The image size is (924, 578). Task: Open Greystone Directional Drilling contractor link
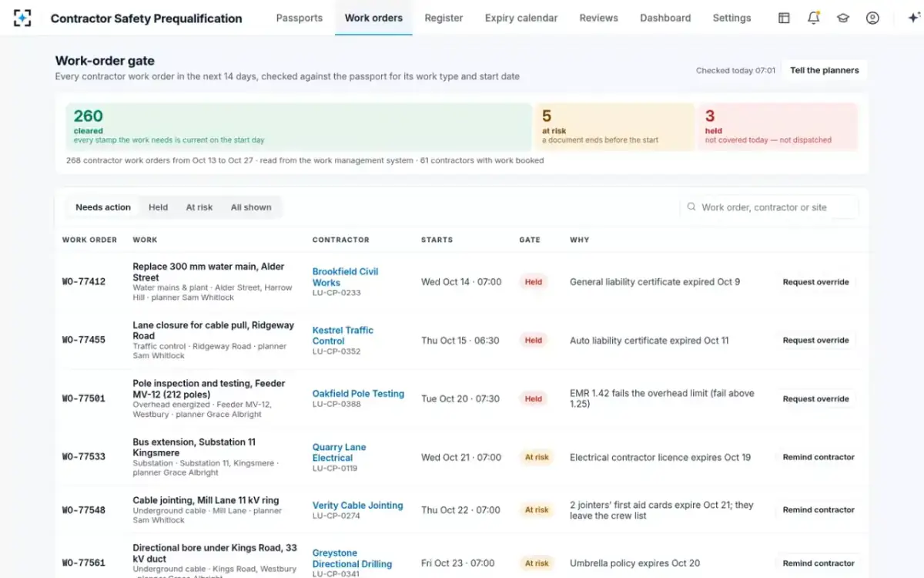352,559
